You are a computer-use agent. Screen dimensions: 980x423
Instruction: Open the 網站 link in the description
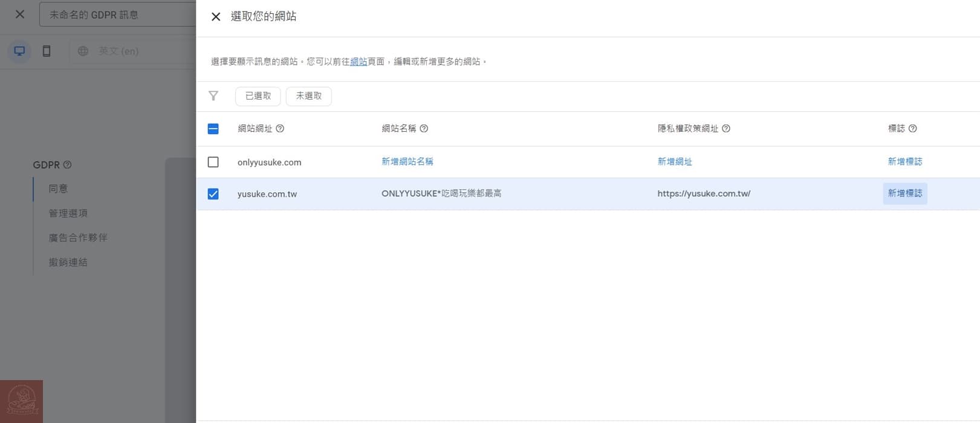[359, 62]
